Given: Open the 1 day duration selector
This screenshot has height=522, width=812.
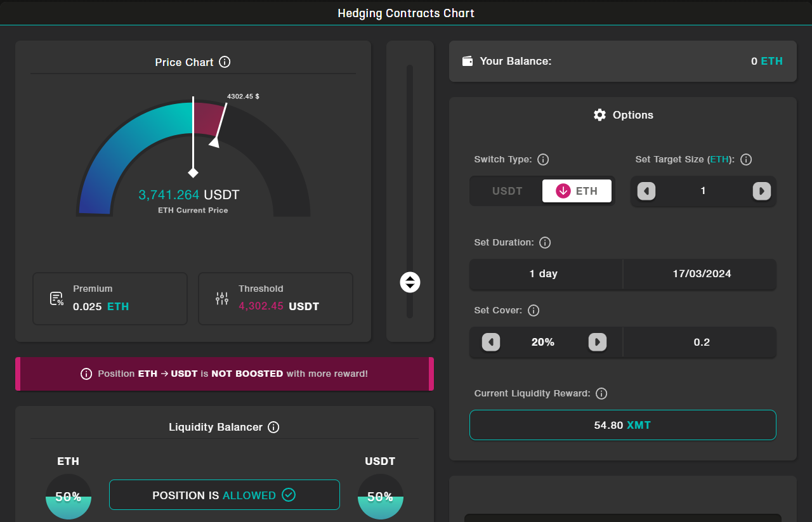Looking at the screenshot, I should (546, 274).
